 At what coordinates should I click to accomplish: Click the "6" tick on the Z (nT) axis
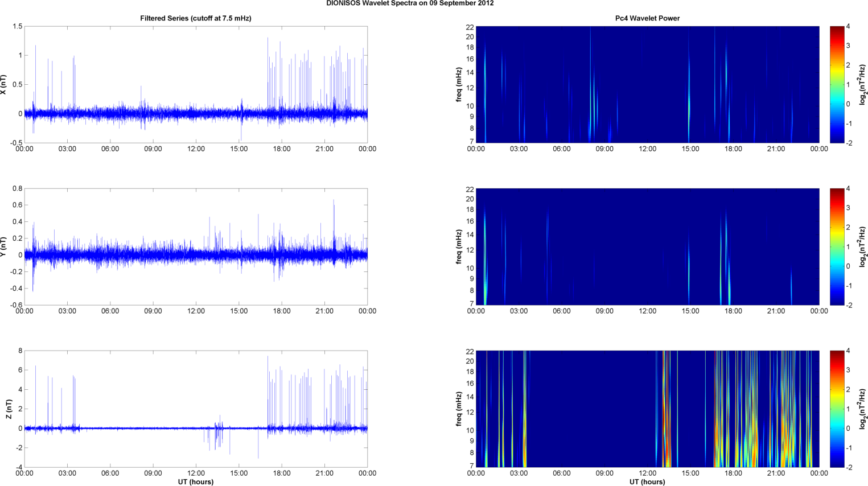(x=20, y=370)
